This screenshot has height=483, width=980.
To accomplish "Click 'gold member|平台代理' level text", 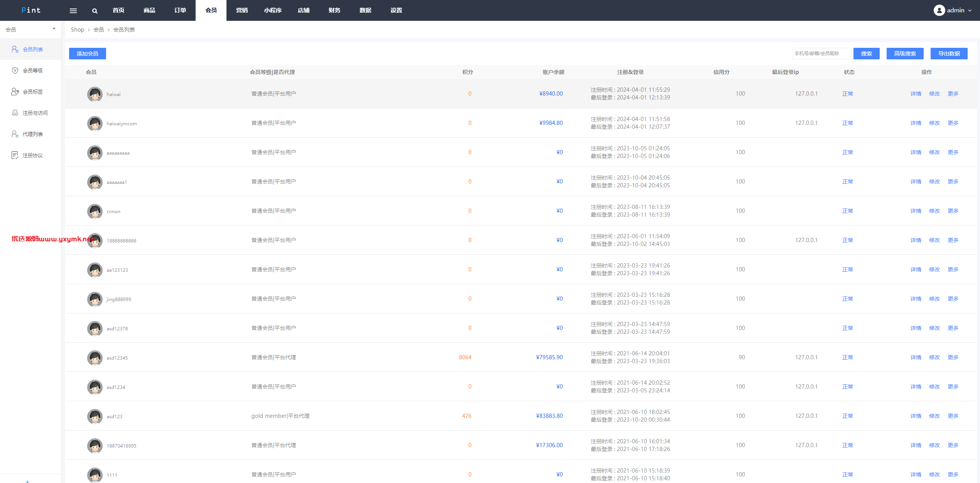I will (x=280, y=416).
